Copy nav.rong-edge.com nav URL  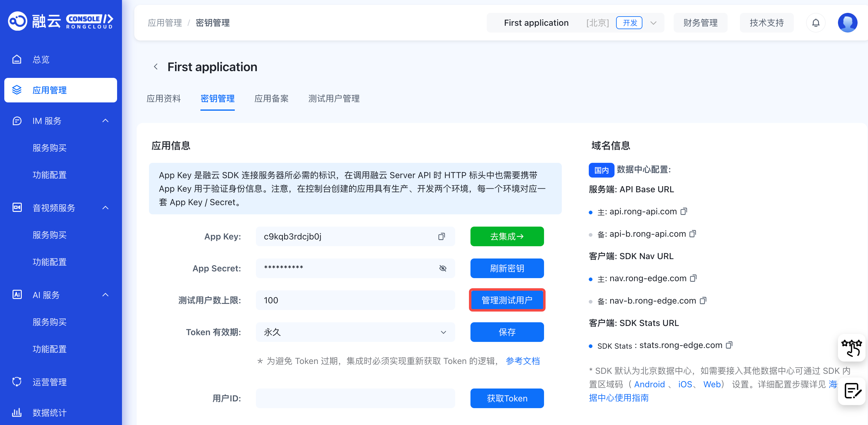click(693, 278)
